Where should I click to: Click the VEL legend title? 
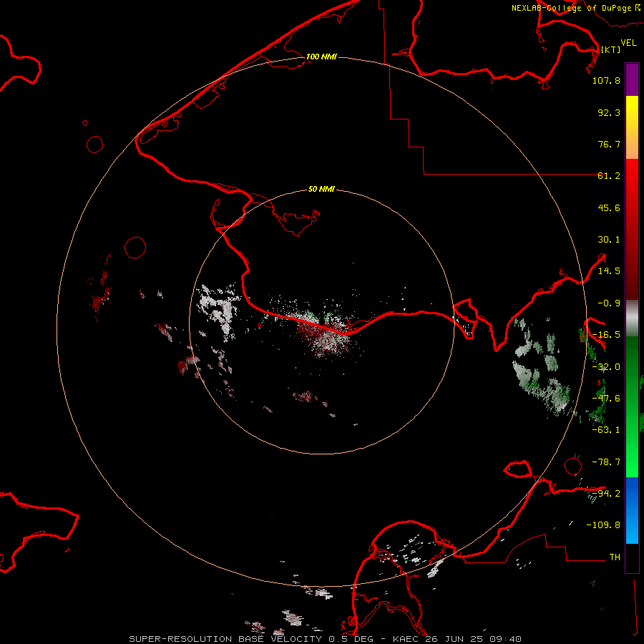pyautogui.click(x=628, y=43)
